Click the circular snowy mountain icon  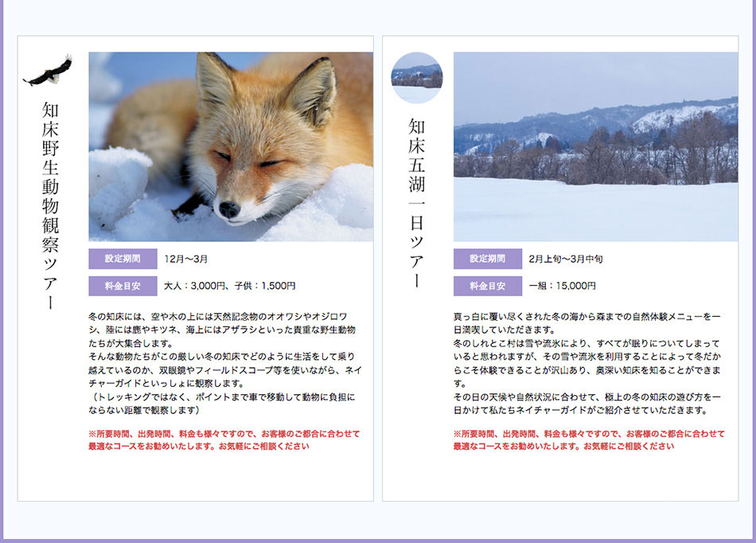pos(416,78)
